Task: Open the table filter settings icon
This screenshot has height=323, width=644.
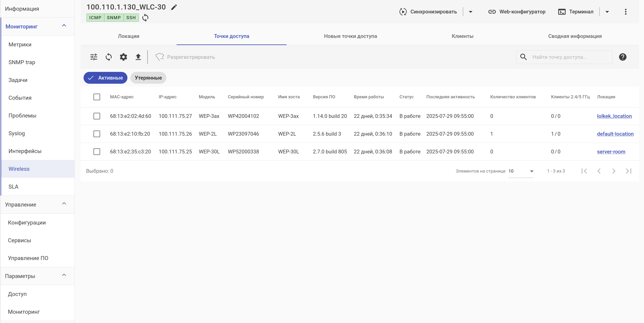Action: coord(94,57)
